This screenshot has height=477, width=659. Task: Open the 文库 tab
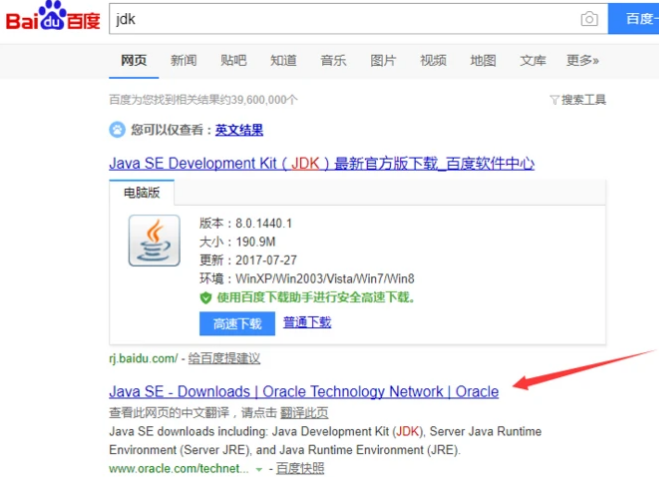tap(533, 61)
